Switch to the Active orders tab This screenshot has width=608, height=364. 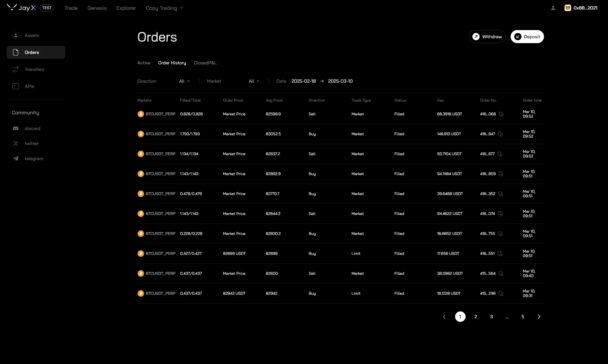tap(144, 63)
